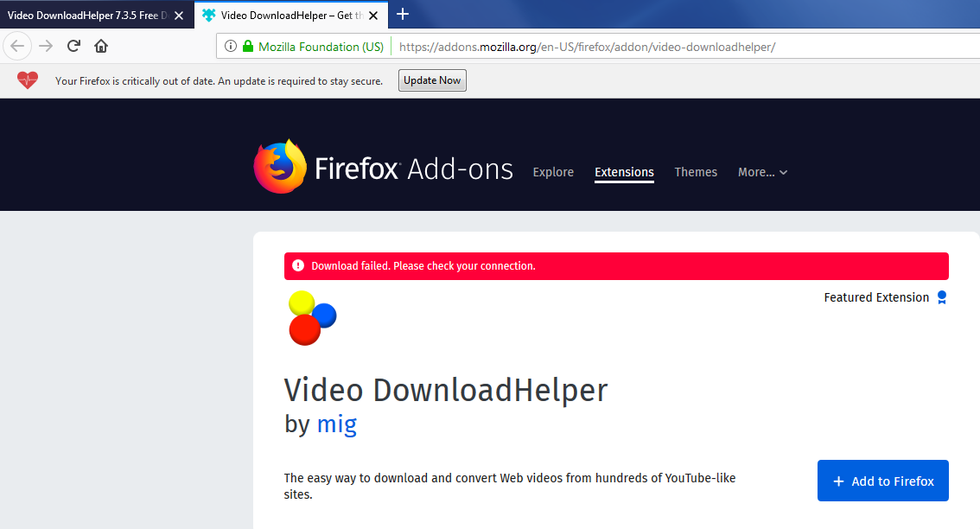Click the Firefox logo on Add-ons header
980x529 pixels.
tap(280, 166)
